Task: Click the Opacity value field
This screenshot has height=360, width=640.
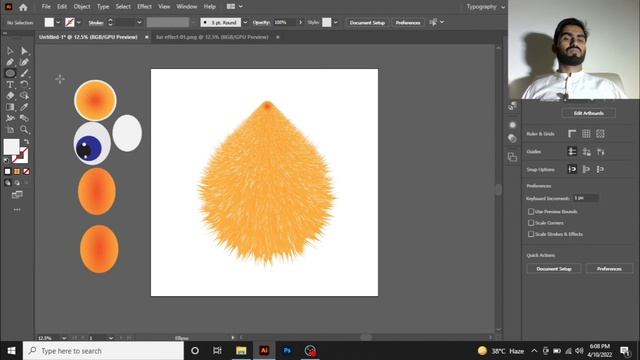Action: [x=284, y=22]
